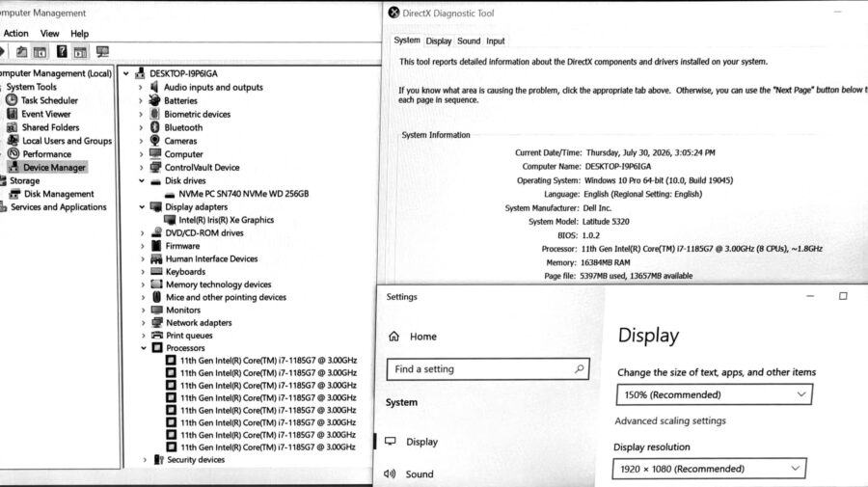Click the Security devices icon
This screenshot has height=487, width=868.
[158, 459]
